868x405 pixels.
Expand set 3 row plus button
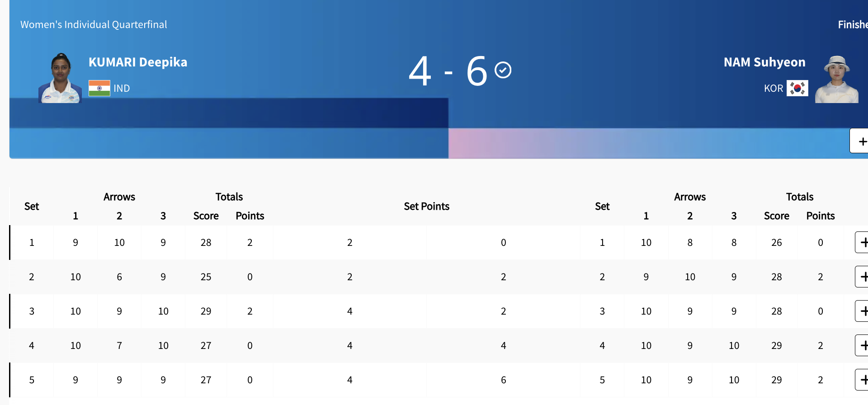863,311
